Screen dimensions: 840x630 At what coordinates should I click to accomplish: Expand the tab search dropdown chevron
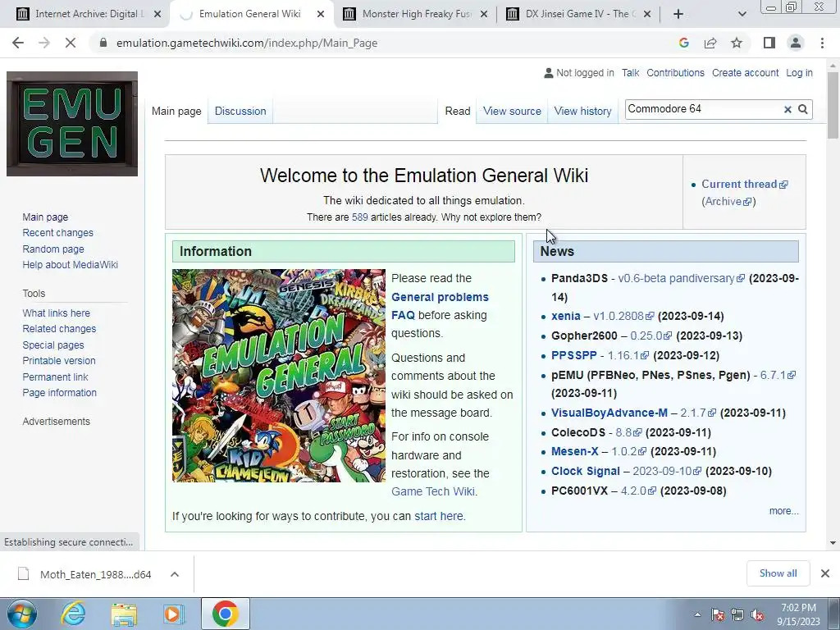pyautogui.click(x=742, y=14)
